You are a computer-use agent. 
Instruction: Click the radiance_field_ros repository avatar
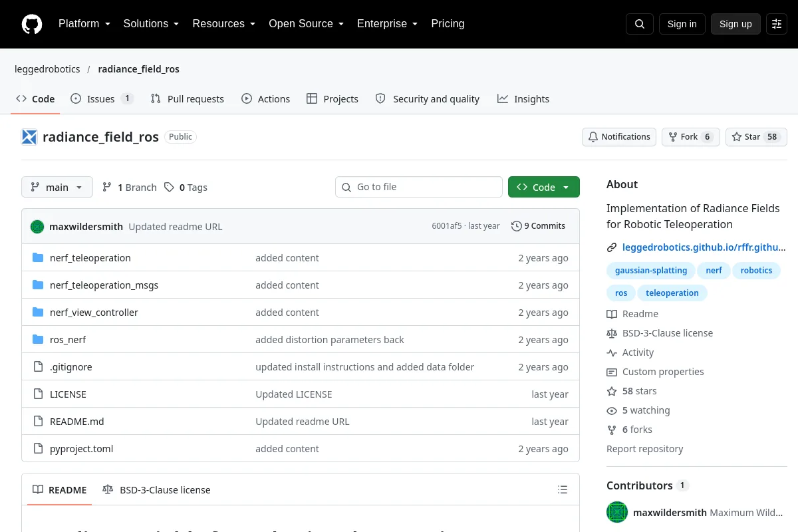click(x=29, y=137)
